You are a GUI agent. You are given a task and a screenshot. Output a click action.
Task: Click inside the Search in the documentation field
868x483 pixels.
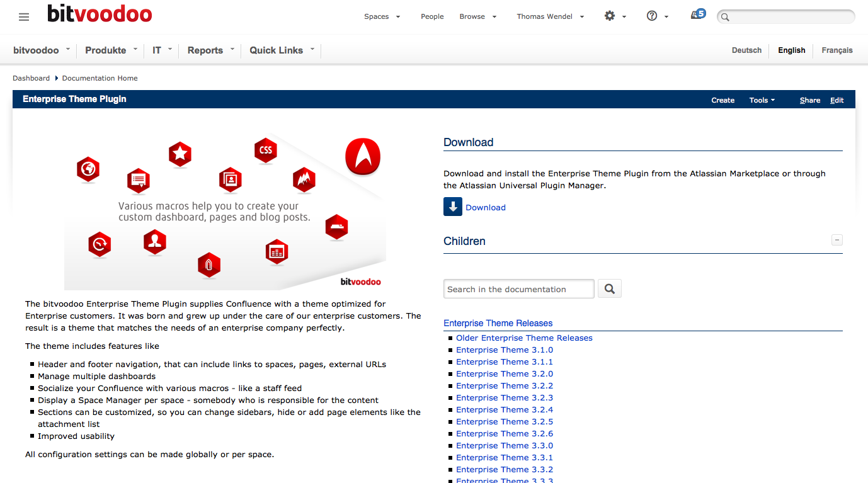click(518, 288)
